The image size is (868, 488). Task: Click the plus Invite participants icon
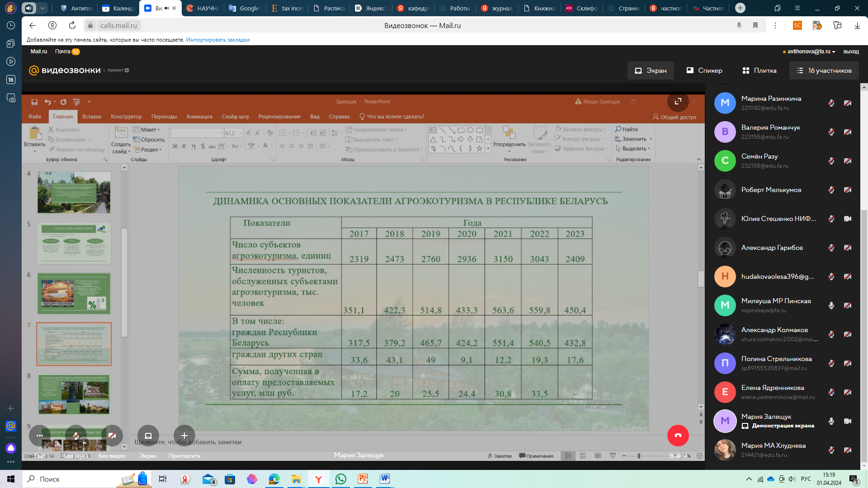tap(184, 436)
